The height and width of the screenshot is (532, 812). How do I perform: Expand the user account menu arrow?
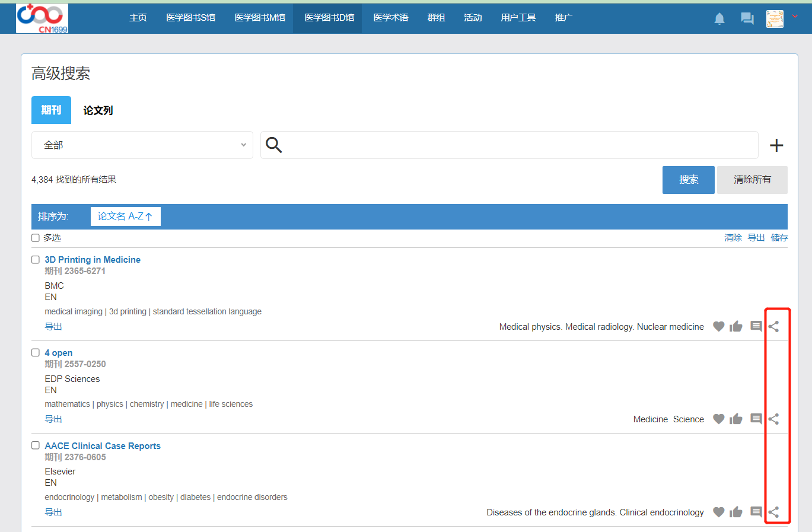[x=795, y=17]
